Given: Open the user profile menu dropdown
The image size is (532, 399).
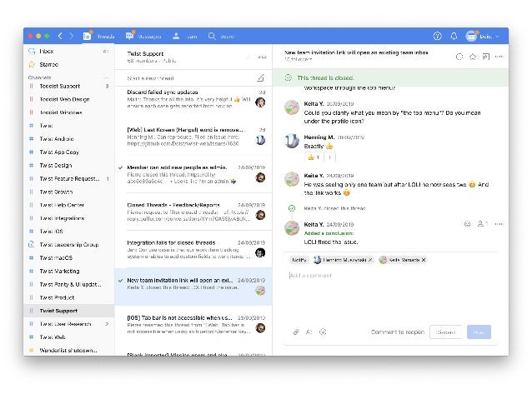Looking at the screenshot, I should click(x=483, y=36).
